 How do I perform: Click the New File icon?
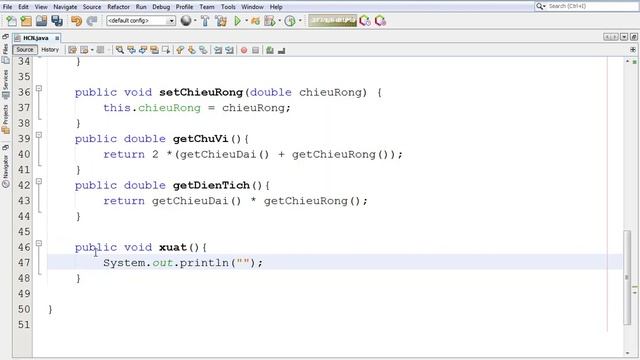tap(11, 21)
